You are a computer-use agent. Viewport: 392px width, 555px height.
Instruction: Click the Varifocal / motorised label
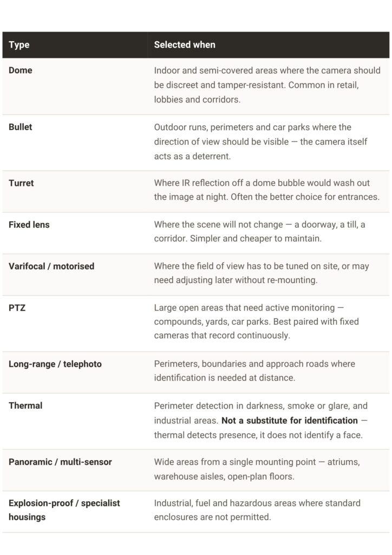coord(51,266)
